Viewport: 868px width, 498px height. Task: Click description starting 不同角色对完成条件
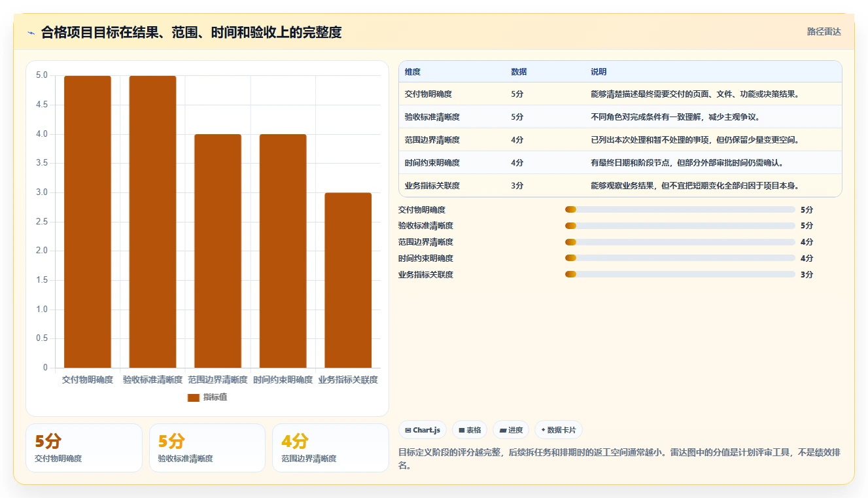click(x=675, y=117)
